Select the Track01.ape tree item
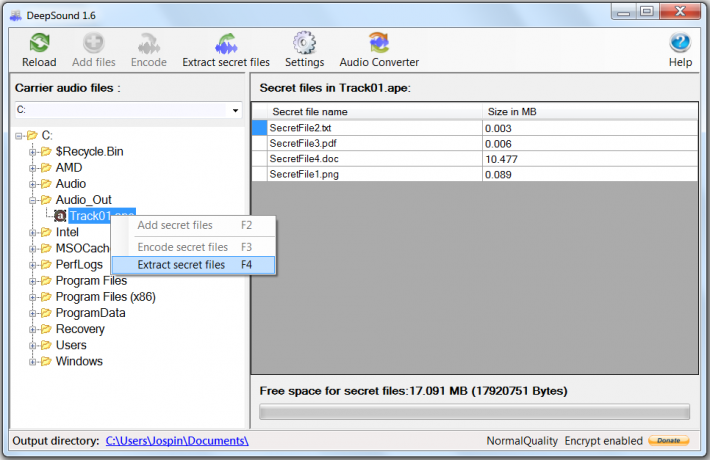 (x=102, y=216)
